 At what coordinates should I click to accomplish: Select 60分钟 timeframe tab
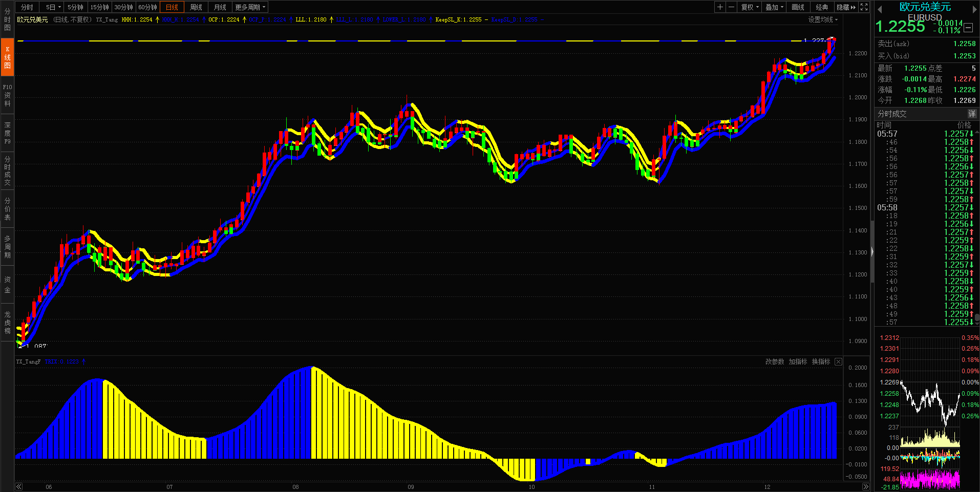pos(147,7)
